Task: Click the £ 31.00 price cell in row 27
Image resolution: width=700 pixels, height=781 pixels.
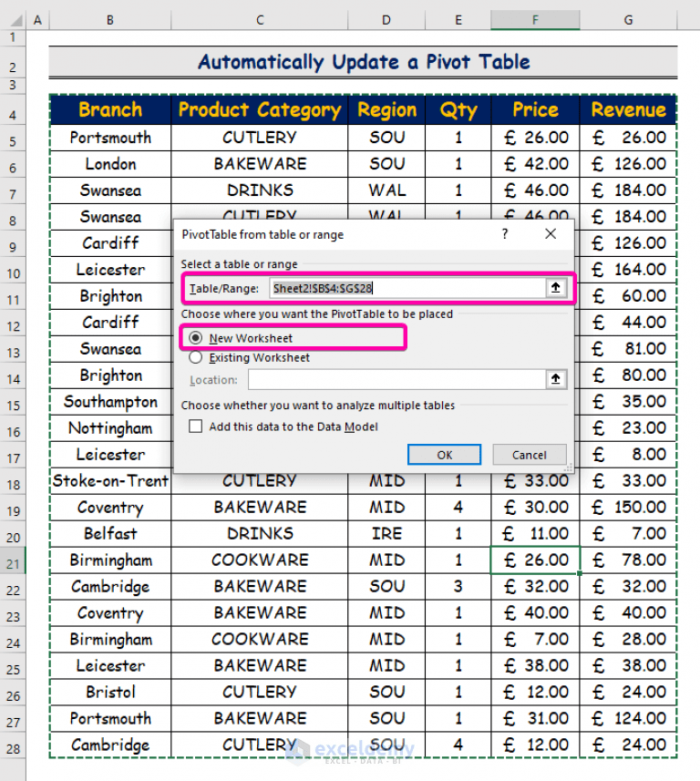Action: point(536,718)
